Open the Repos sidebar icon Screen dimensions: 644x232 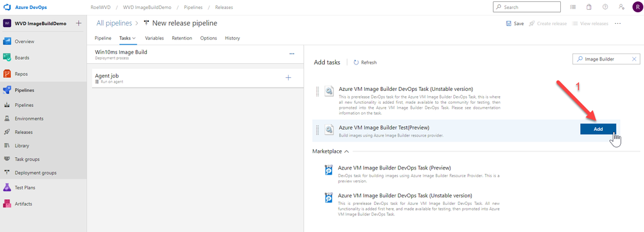pyautogui.click(x=7, y=74)
